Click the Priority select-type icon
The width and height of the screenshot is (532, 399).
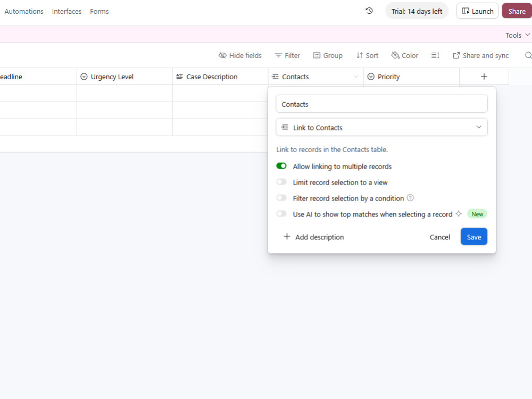(371, 77)
